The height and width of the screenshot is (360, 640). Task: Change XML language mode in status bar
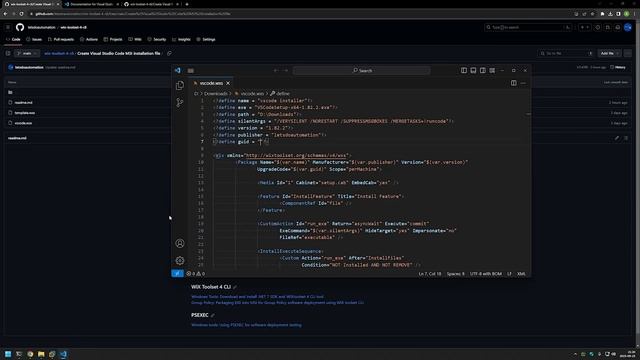521,274
